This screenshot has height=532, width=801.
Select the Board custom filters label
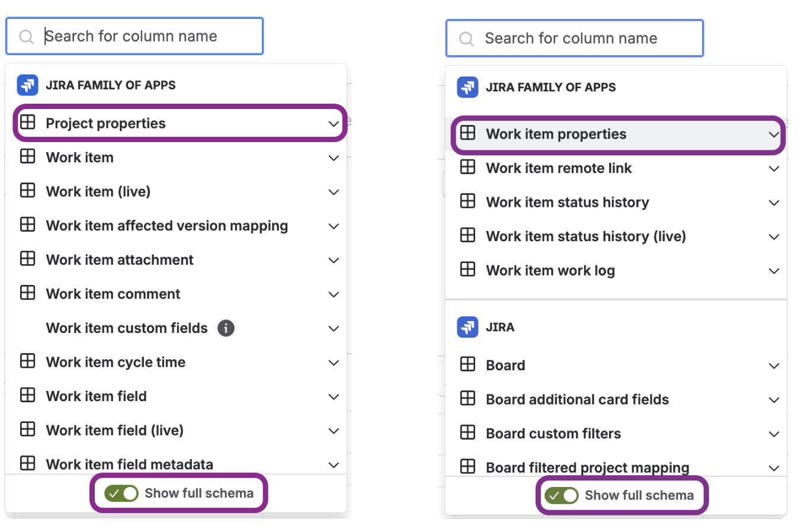tap(553, 434)
